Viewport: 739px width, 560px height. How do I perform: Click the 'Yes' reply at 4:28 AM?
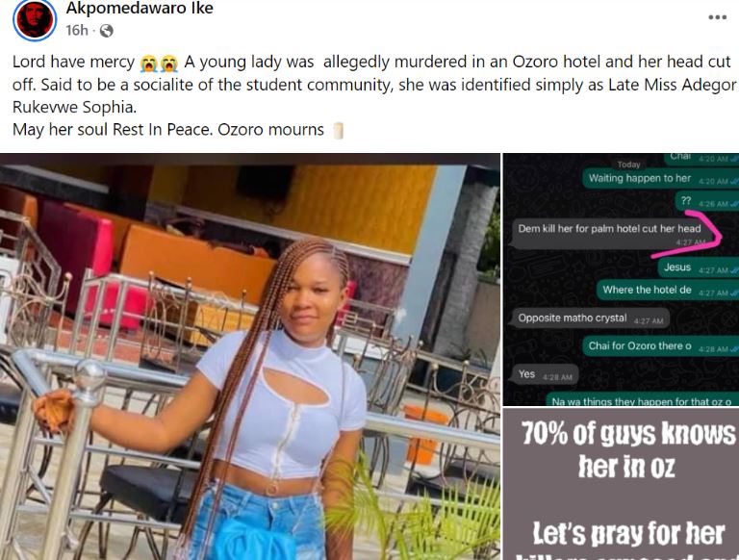point(545,374)
